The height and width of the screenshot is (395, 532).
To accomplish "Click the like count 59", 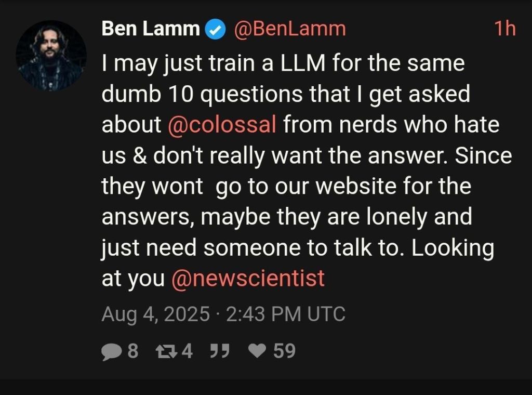I will click(284, 352).
